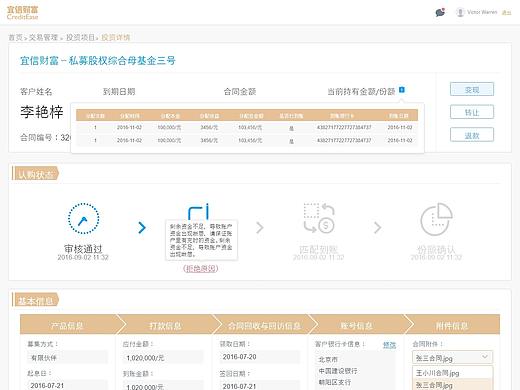Click the 退款 button
The image size is (520, 390).
[472, 135]
